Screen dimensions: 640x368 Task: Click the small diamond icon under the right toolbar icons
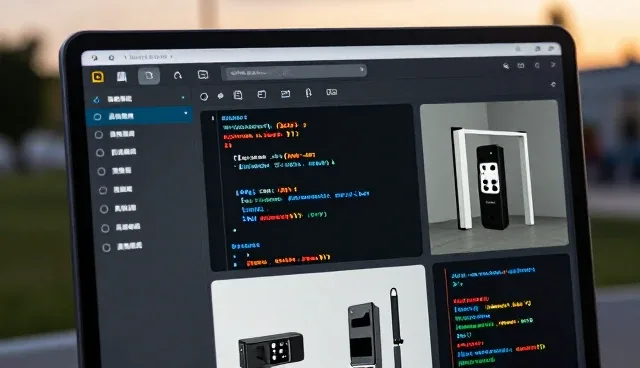coord(553,84)
